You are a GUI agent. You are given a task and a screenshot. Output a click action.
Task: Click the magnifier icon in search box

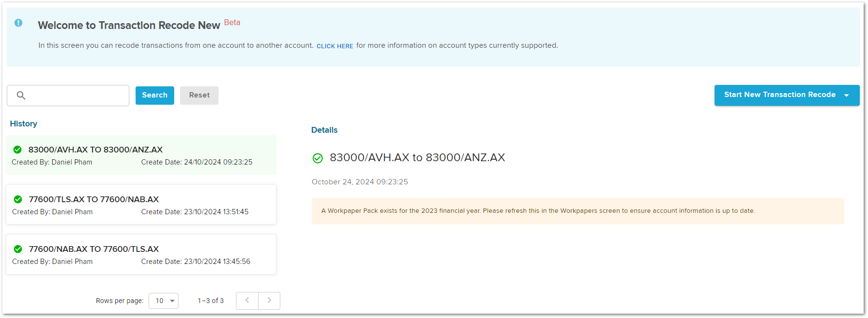point(21,96)
